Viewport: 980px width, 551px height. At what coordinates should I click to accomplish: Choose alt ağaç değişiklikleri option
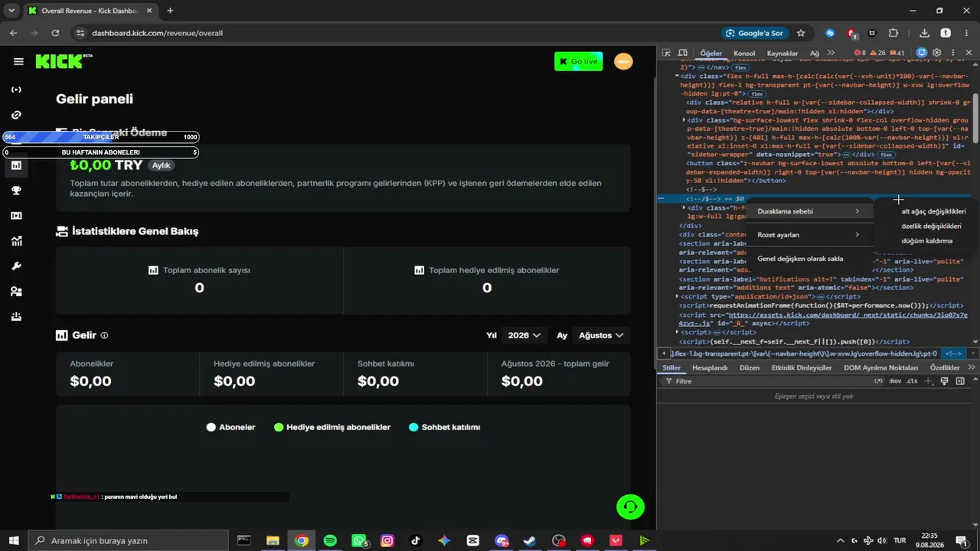coord(933,211)
